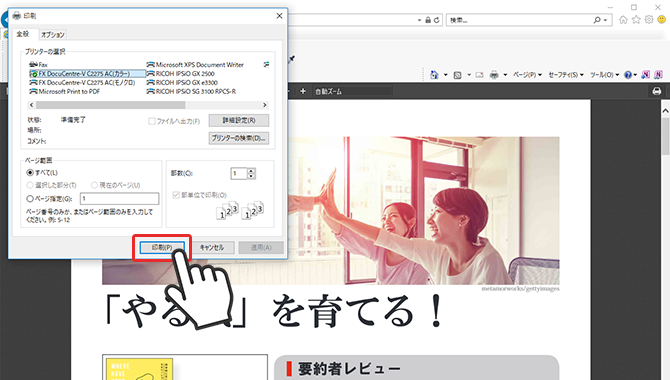Screen dimensions: 670x380
Task: Click the address bar lock icon
Action: (x=428, y=20)
